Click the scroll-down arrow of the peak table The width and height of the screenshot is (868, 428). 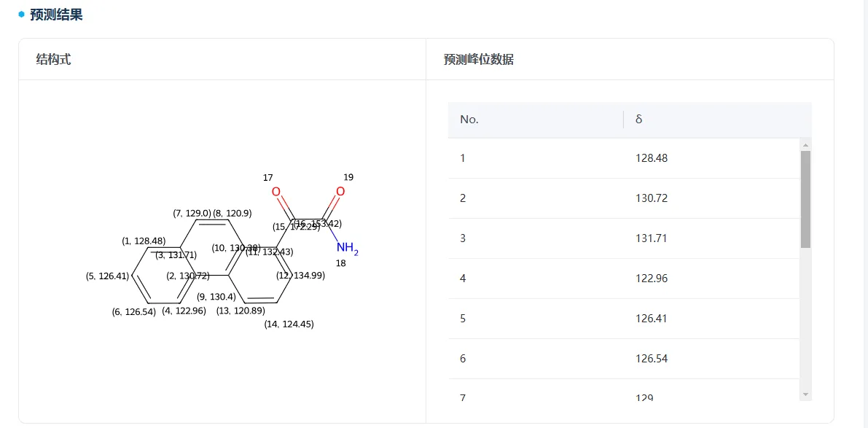(805, 394)
